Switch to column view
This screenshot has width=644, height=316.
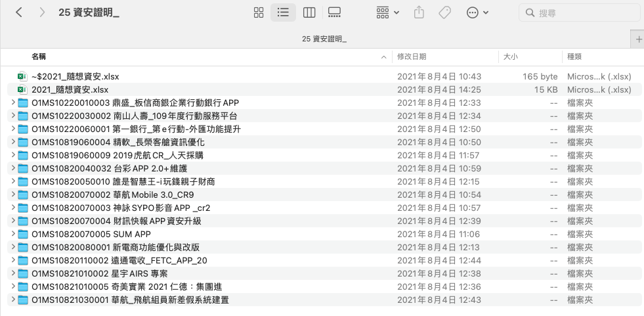(x=309, y=12)
